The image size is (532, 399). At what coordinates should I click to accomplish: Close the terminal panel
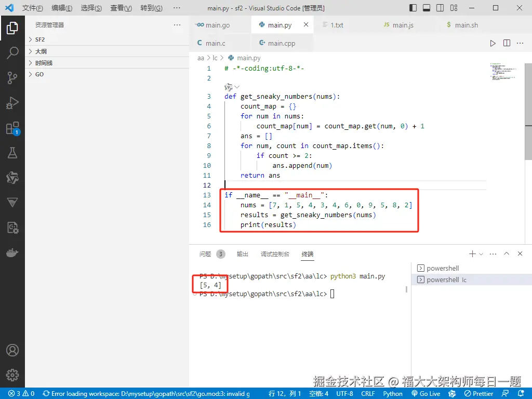(520, 254)
